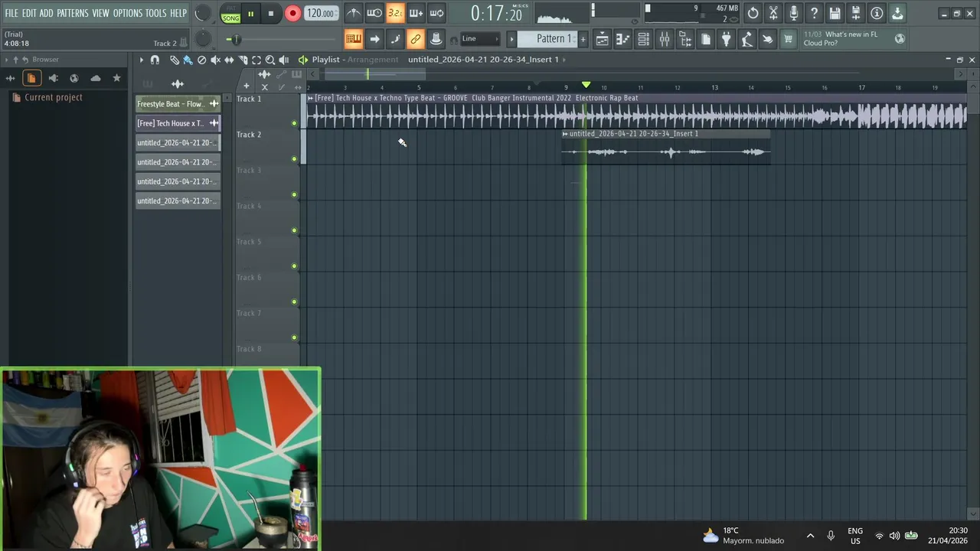Select the Playlist playback speaker tool
The width and height of the screenshot is (980, 551).
284,60
